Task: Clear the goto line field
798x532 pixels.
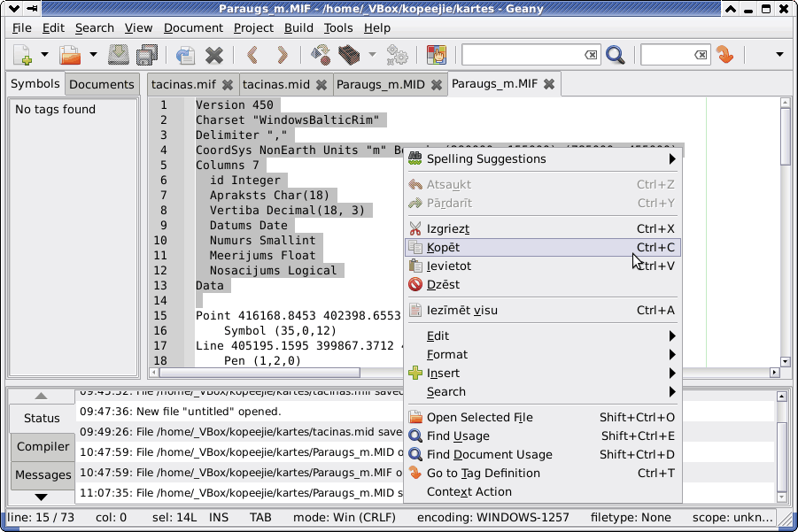Action: tap(701, 54)
